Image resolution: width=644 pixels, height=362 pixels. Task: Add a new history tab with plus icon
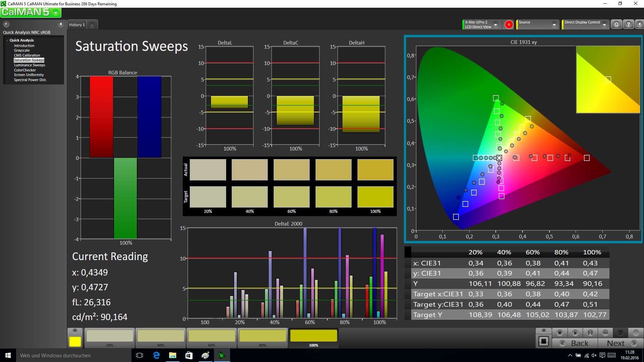(92, 25)
